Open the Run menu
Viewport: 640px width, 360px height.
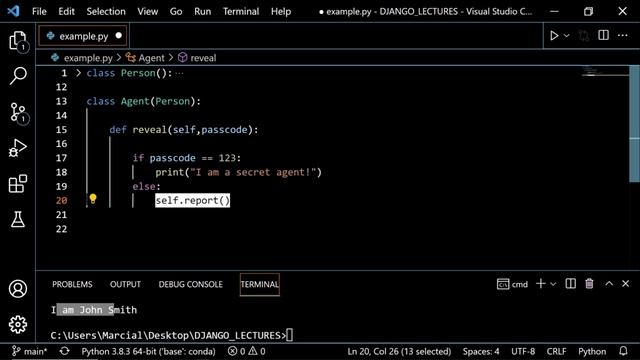tap(202, 11)
